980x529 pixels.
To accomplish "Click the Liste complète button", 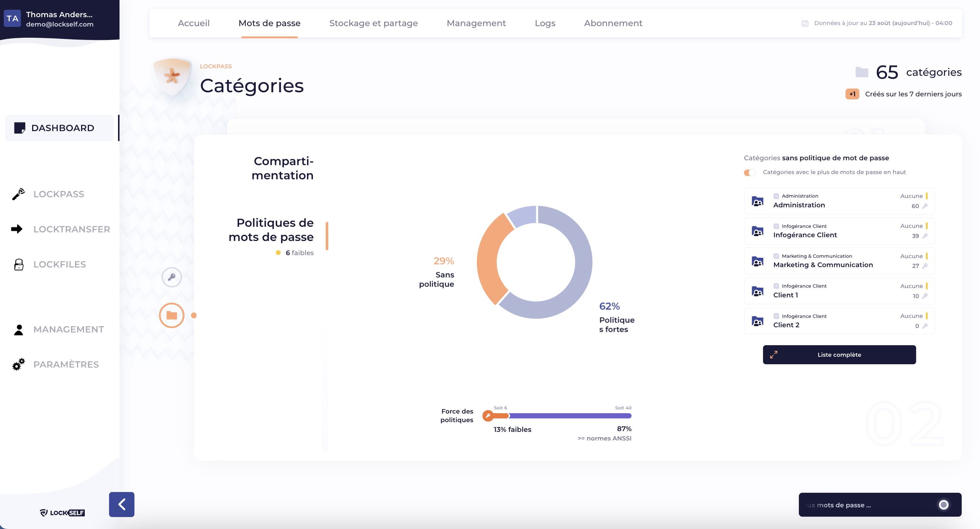I will pos(839,355).
